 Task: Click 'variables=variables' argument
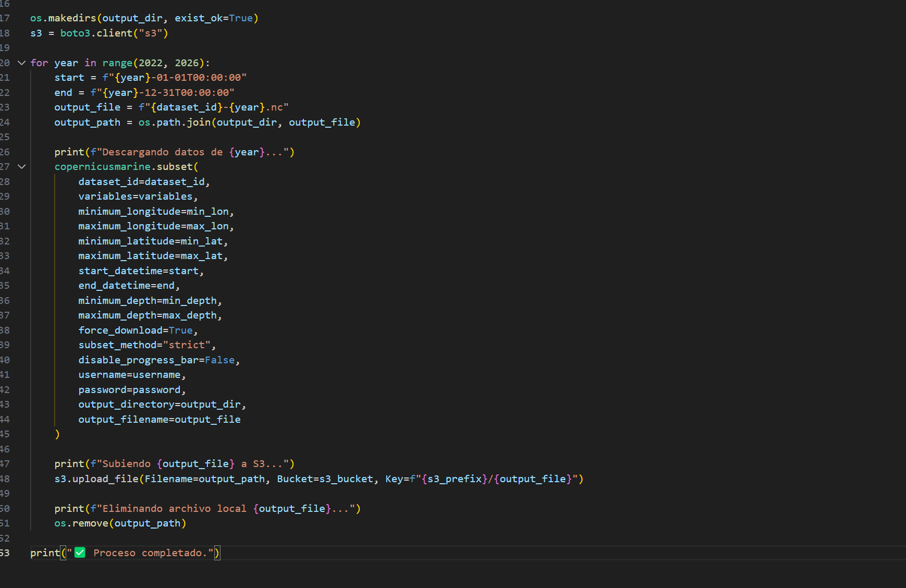[x=136, y=197]
